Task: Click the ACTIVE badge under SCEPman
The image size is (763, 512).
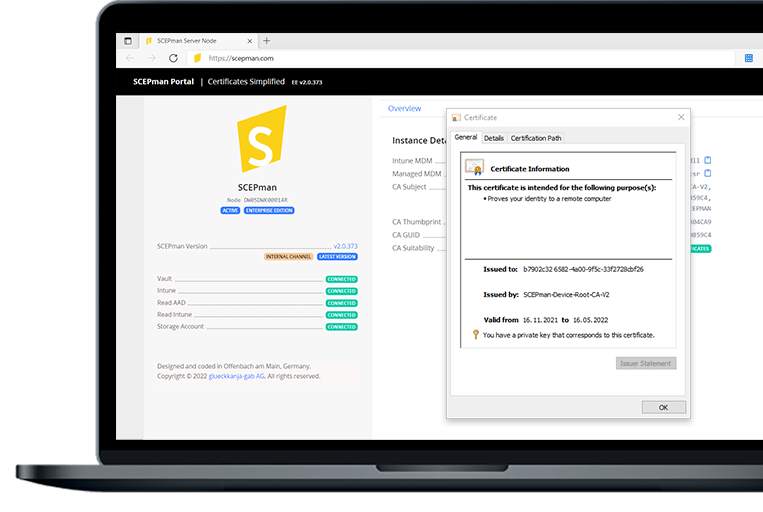Action: click(x=230, y=211)
